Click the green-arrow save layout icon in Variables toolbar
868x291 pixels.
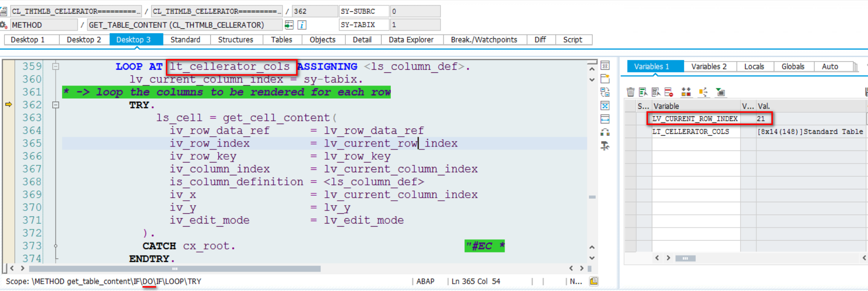click(720, 92)
